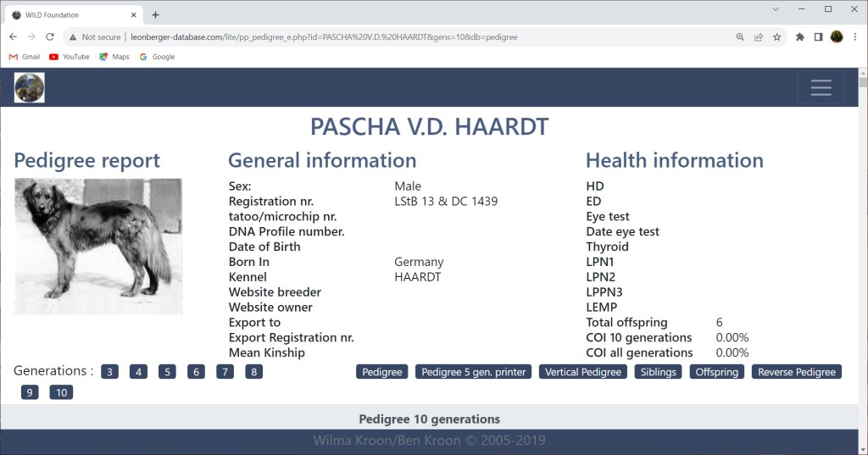Select the Total offspring value 6
Image resolution: width=868 pixels, height=455 pixels.
pos(719,322)
